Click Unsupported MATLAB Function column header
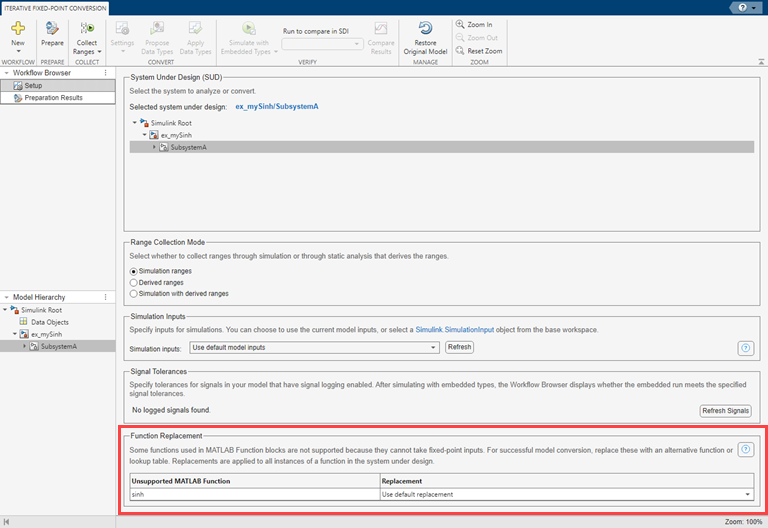This screenshot has width=768, height=528. pyautogui.click(x=255, y=481)
